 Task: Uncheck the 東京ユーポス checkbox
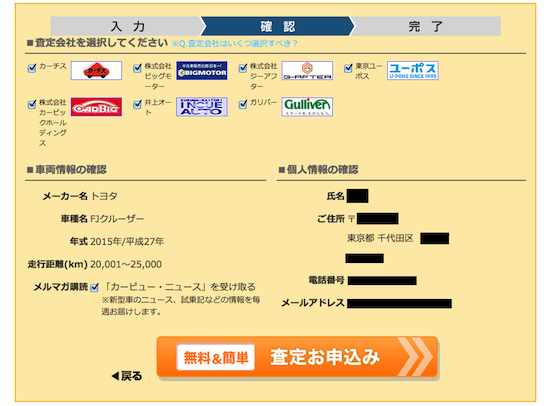point(348,68)
